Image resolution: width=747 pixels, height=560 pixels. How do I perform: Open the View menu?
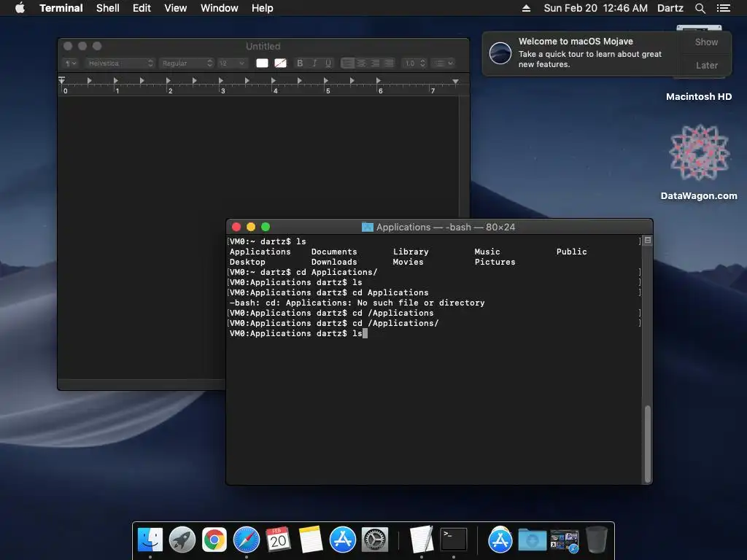tap(175, 8)
